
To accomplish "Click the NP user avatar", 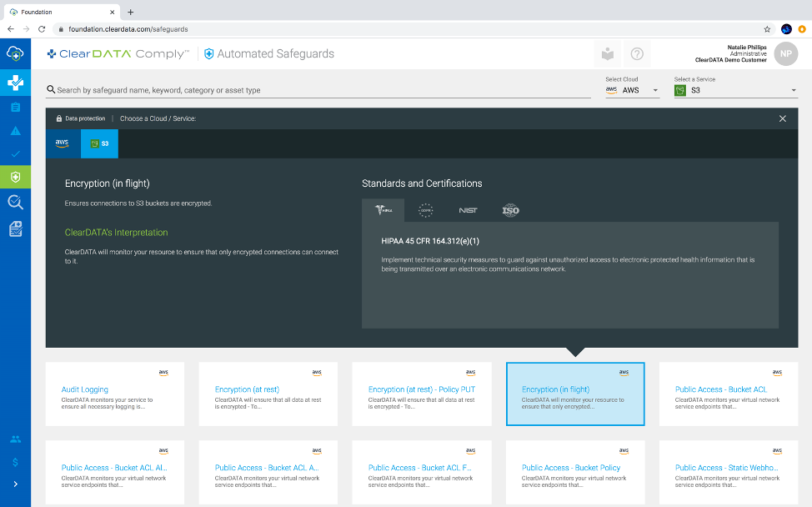I will [785, 54].
